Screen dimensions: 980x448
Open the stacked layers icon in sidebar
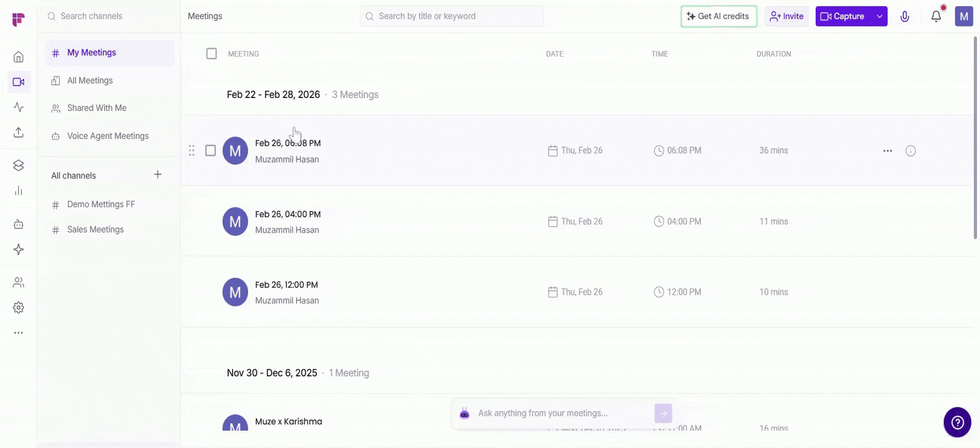[x=18, y=165]
